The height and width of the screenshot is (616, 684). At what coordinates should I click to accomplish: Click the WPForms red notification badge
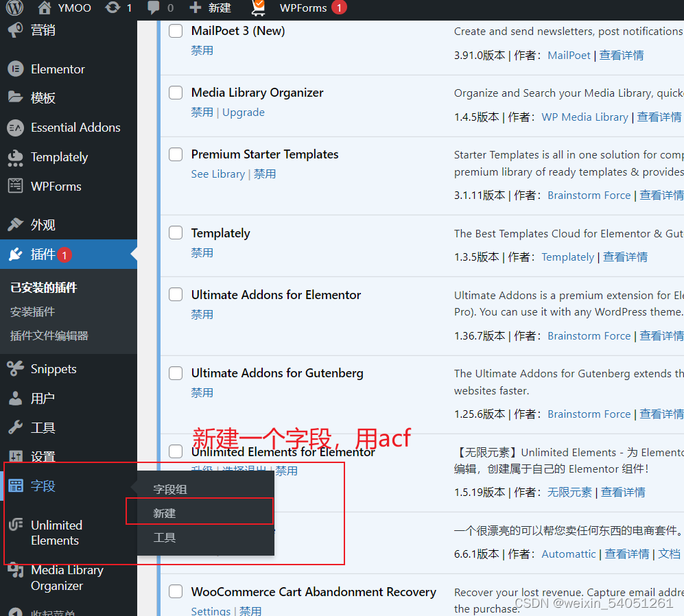click(339, 8)
